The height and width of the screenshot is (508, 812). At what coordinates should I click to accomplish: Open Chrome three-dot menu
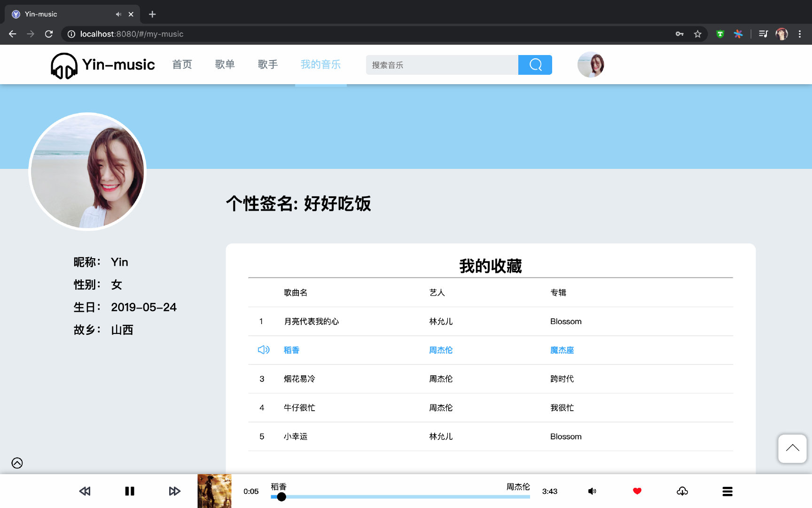(799, 34)
